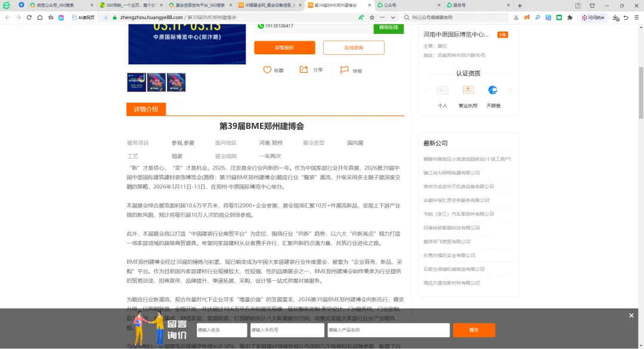Click the 获取报价 orange button
The width and height of the screenshot is (644, 349).
[x=284, y=48]
